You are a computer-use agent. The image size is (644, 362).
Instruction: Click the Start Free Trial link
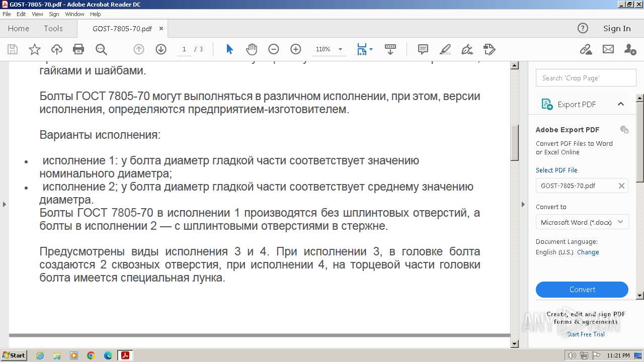586,334
